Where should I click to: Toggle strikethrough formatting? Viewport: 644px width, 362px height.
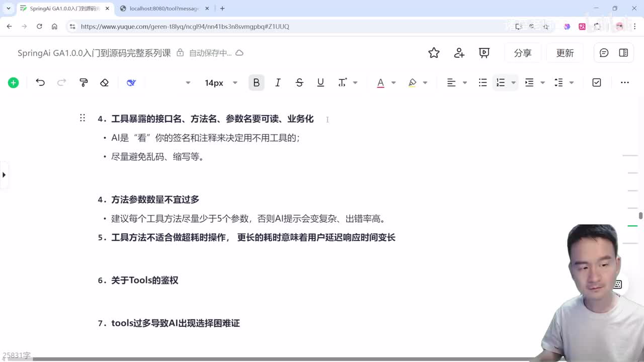point(299,83)
